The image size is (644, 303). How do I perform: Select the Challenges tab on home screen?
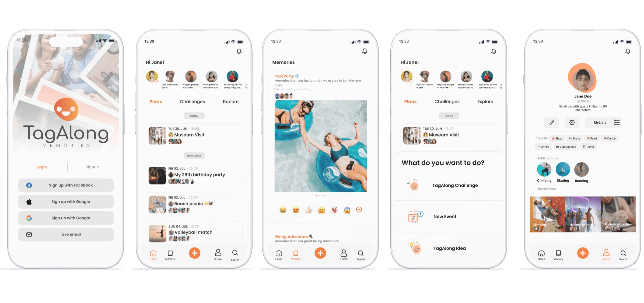click(x=192, y=102)
